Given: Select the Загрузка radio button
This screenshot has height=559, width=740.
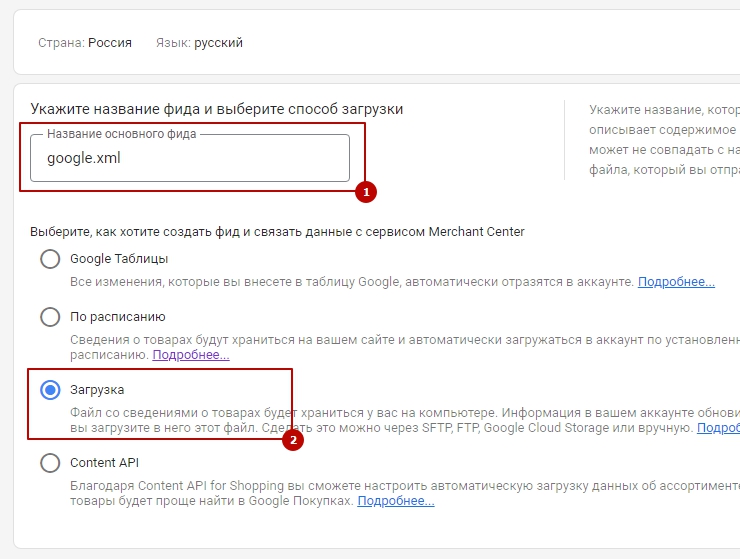Looking at the screenshot, I should pos(50,390).
